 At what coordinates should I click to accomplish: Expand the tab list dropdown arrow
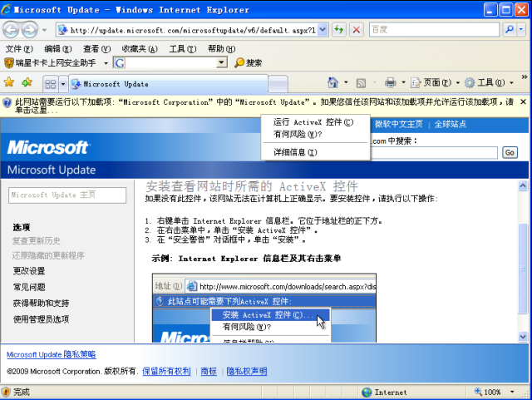click(x=63, y=84)
